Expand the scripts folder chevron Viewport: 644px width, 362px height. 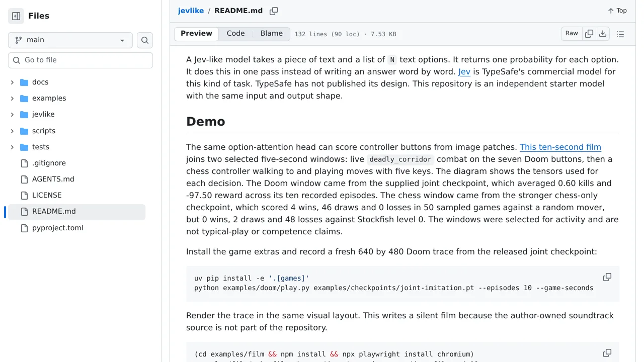(12, 131)
